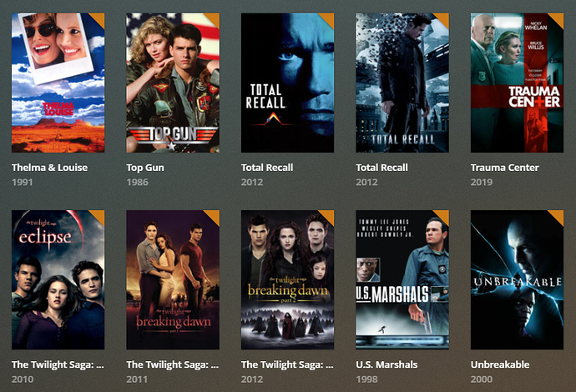Click the orange unwatched badge on Trauma Center

558,18
